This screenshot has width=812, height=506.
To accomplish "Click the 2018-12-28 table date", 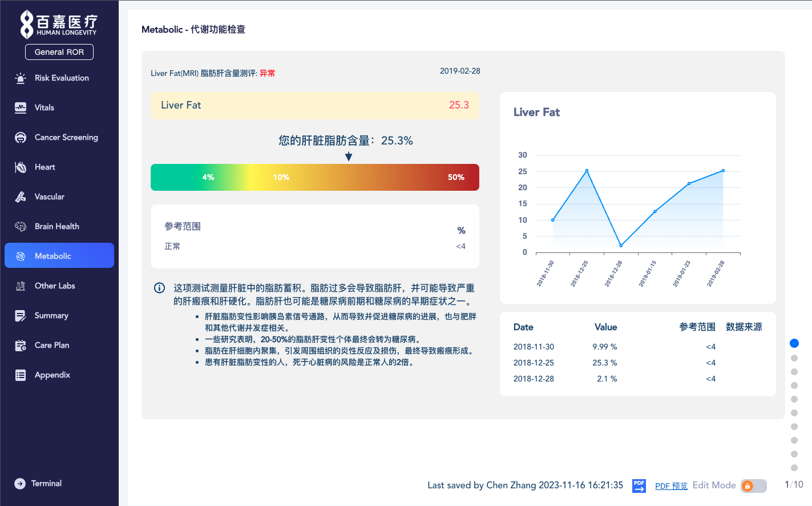I will [x=534, y=379].
